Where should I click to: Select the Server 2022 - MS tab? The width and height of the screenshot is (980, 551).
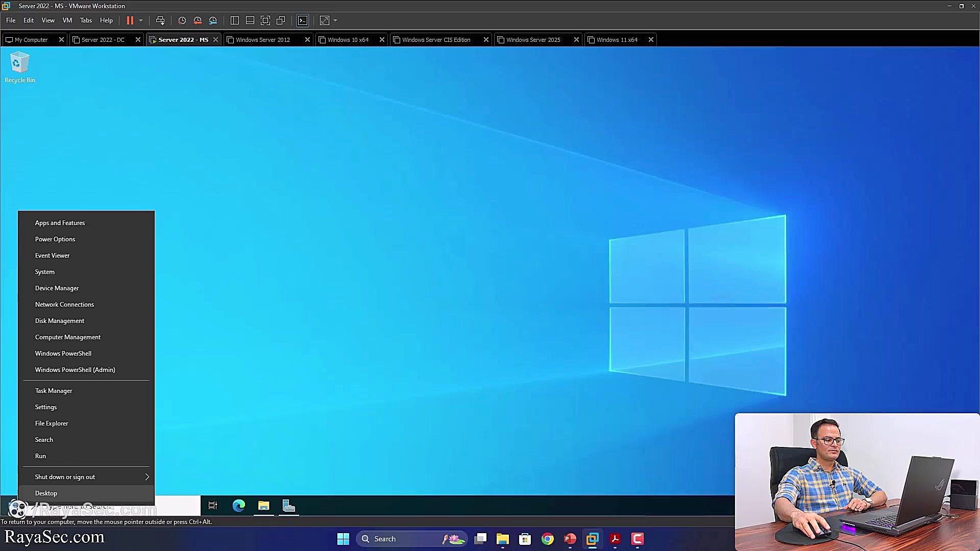[x=183, y=40]
